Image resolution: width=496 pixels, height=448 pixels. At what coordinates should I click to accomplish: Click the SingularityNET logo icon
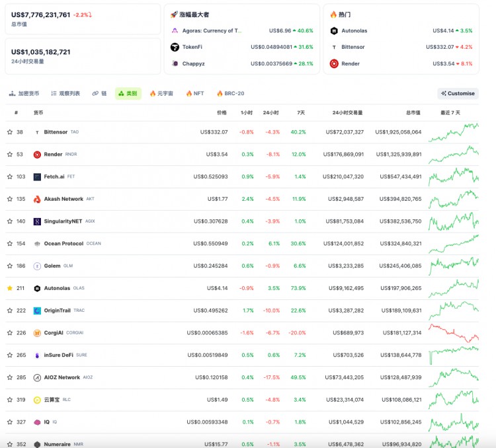coord(37,221)
